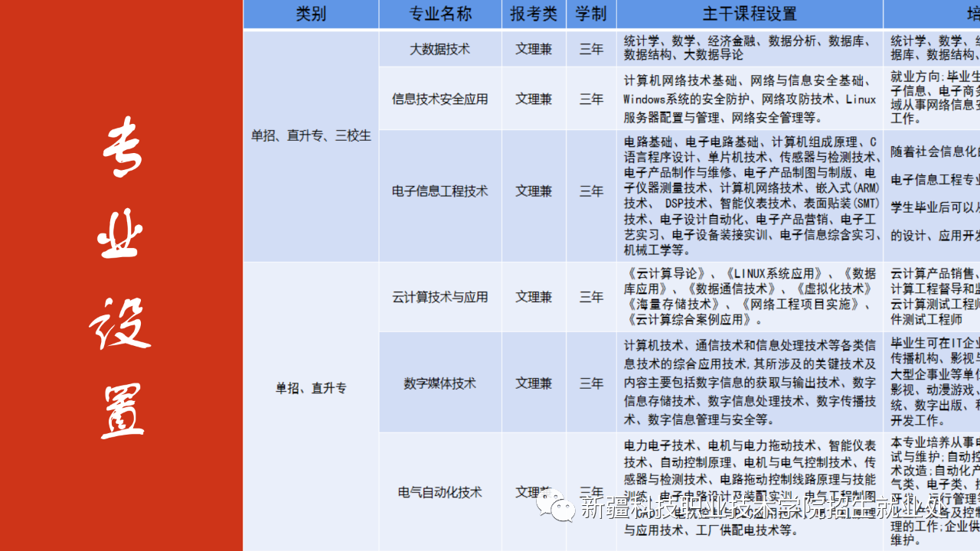Click the courses cell starting 统计学、数学、经济金融

coord(750,49)
